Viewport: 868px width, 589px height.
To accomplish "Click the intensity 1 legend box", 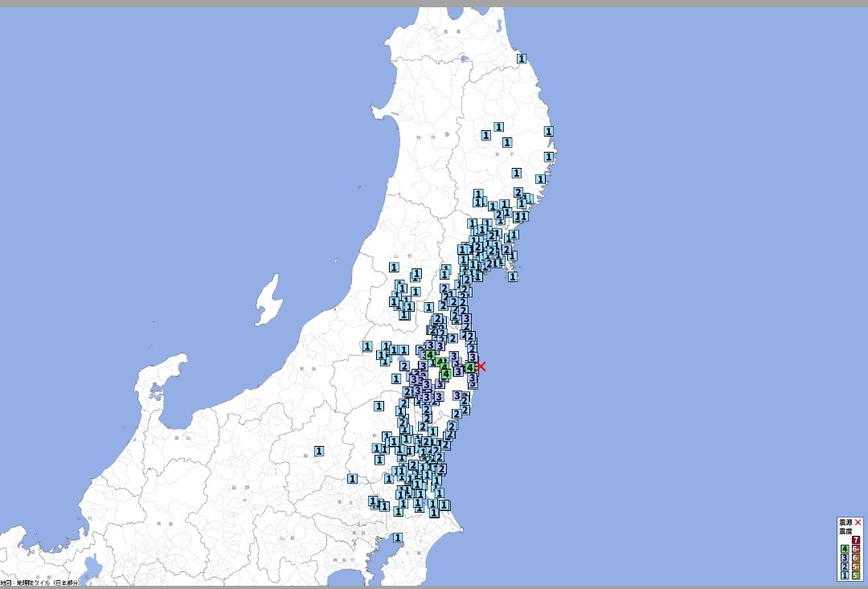I will pyautogui.click(x=845, y=575).
